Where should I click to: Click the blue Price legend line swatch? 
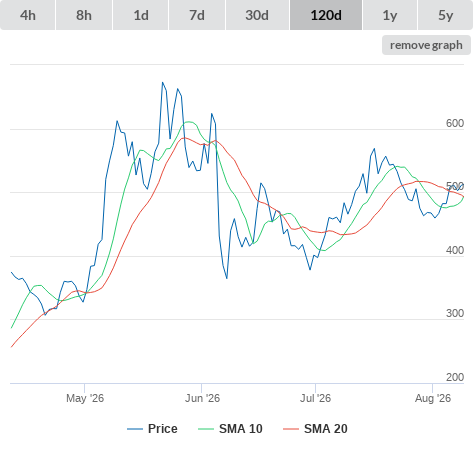pos(135,429)
